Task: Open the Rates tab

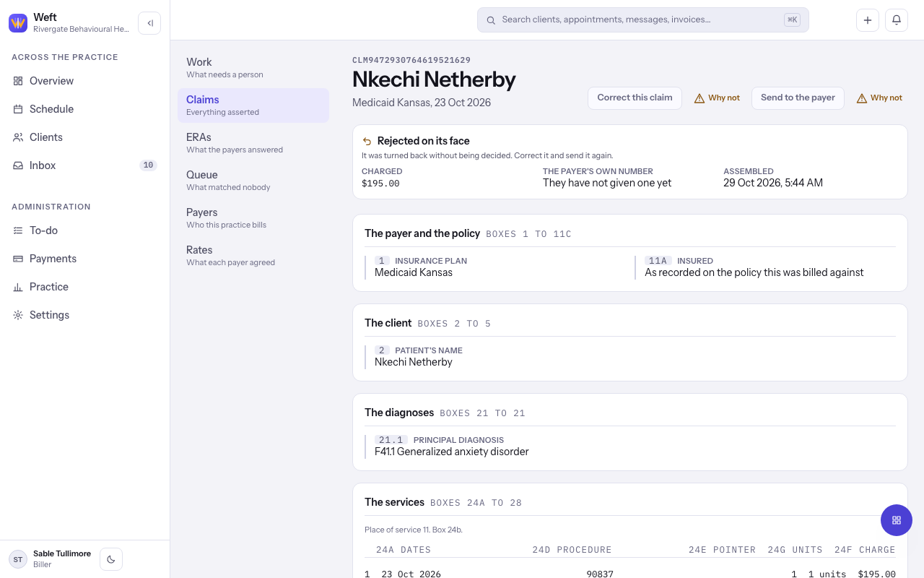Action: click(253, 256)
